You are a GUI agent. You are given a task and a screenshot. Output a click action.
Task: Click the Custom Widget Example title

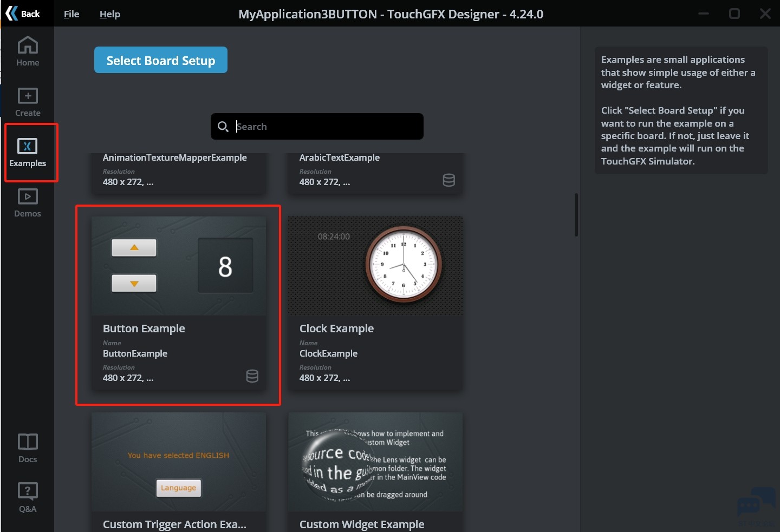(362, 524)
